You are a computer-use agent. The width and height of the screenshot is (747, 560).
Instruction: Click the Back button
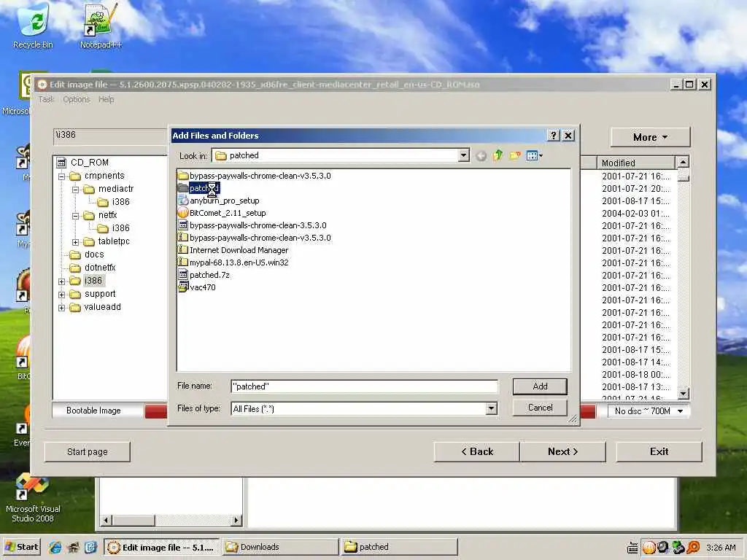coord(477,451)
